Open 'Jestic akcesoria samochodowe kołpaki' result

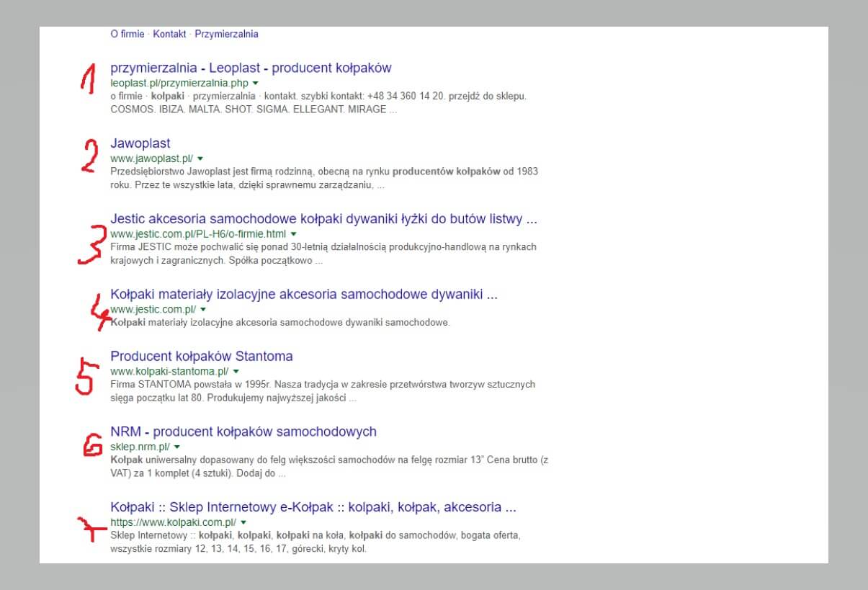click(323, 219)
